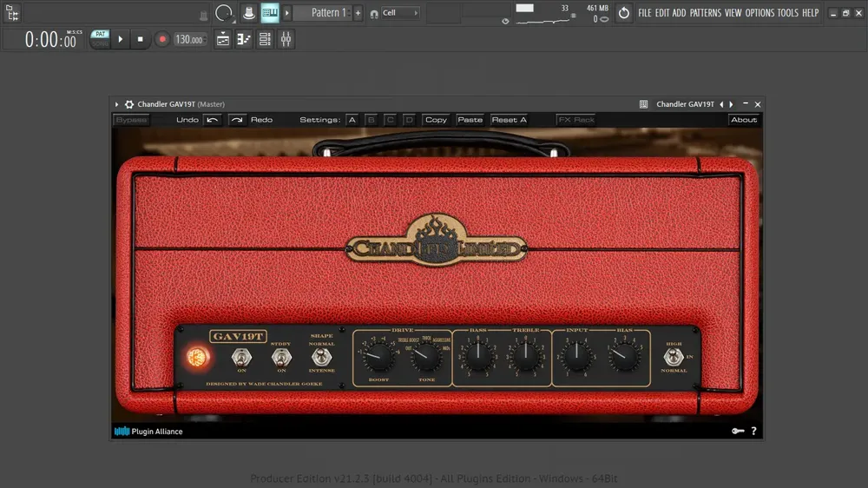Select settings slot D
Viewport: 868px width, 488px height.
tap(409, 120)
